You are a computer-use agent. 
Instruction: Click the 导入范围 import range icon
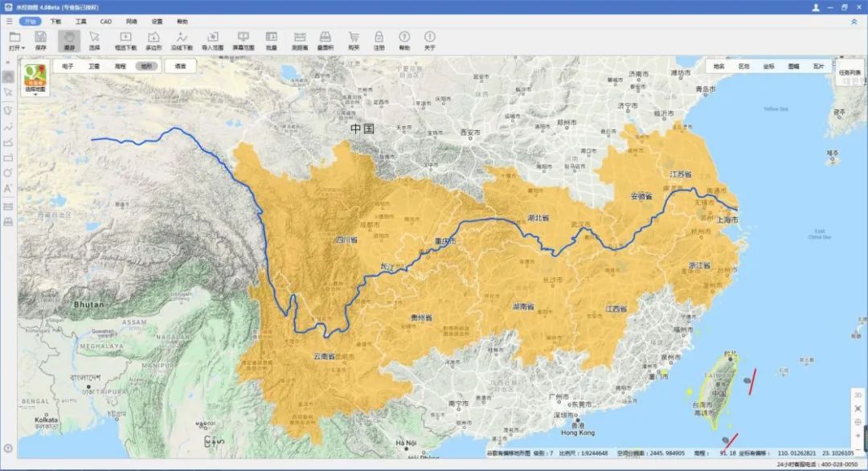(x=212, y=40)
